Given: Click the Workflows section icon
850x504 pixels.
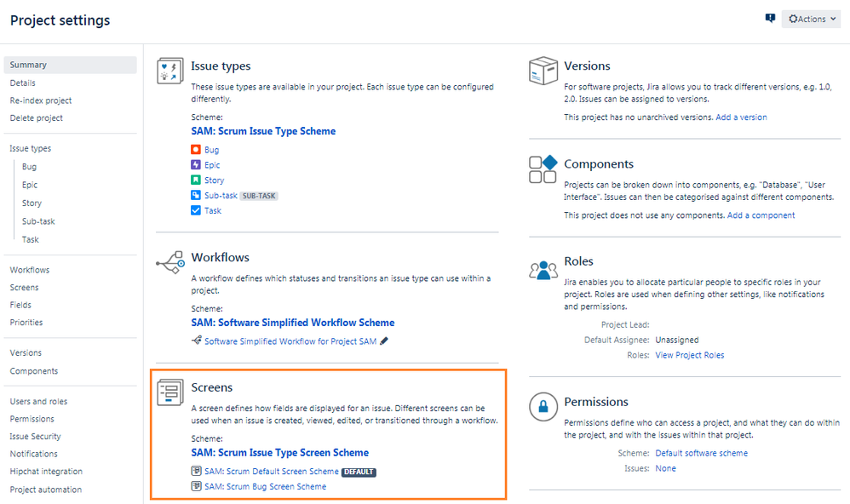Looking at the screenshot, I should point(170,262).
